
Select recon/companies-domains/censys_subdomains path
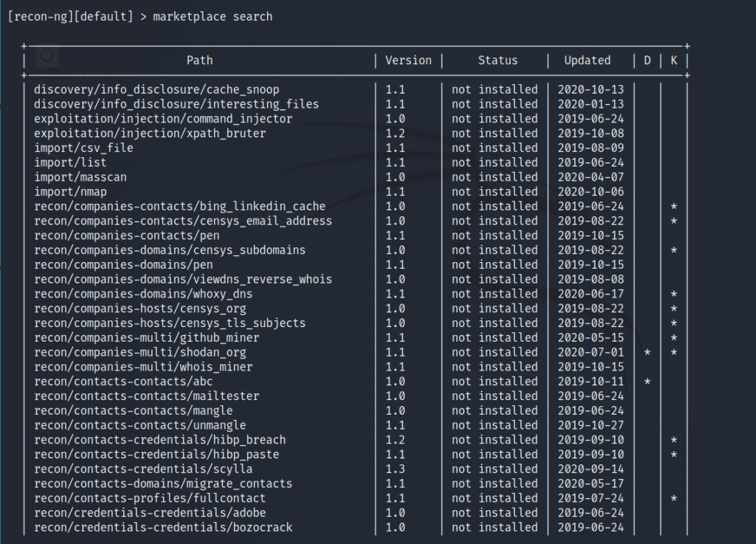170,250
